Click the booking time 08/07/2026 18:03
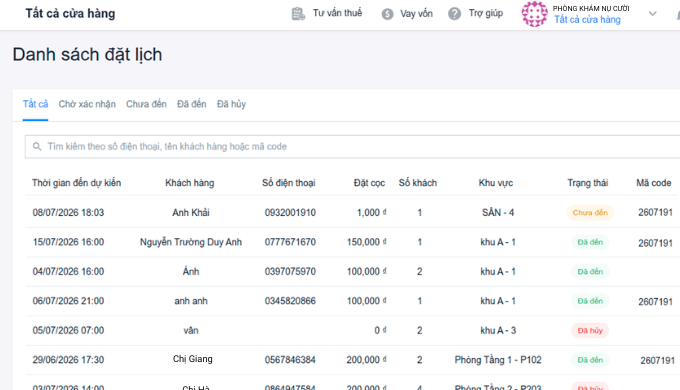This screenshot has width=680, height=390. 69,213
